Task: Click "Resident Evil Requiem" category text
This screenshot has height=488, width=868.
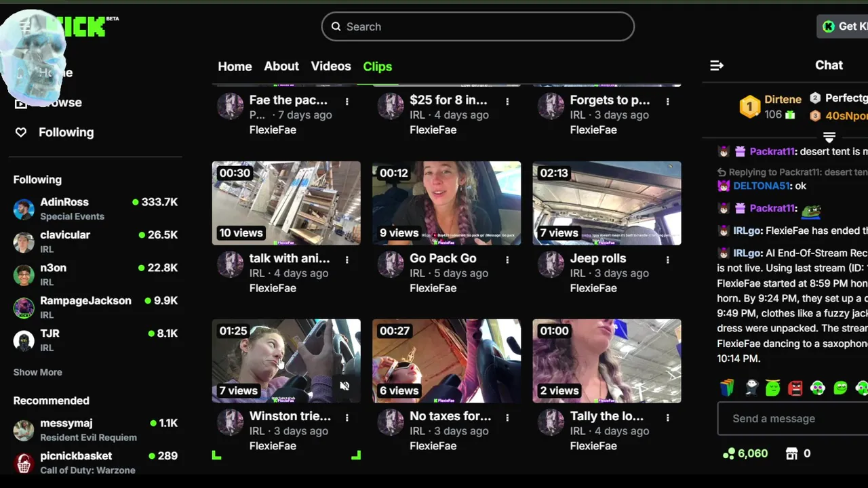Action: click(x=88, y=438)
